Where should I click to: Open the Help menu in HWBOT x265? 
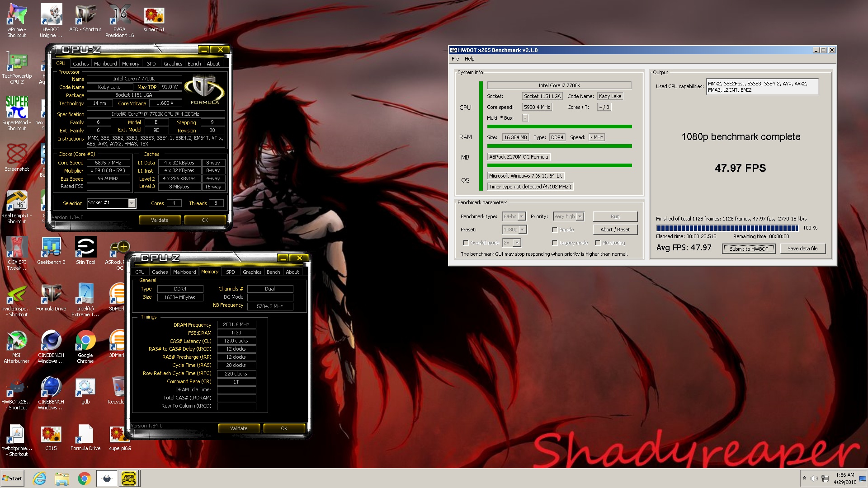(x=470, y=59)
